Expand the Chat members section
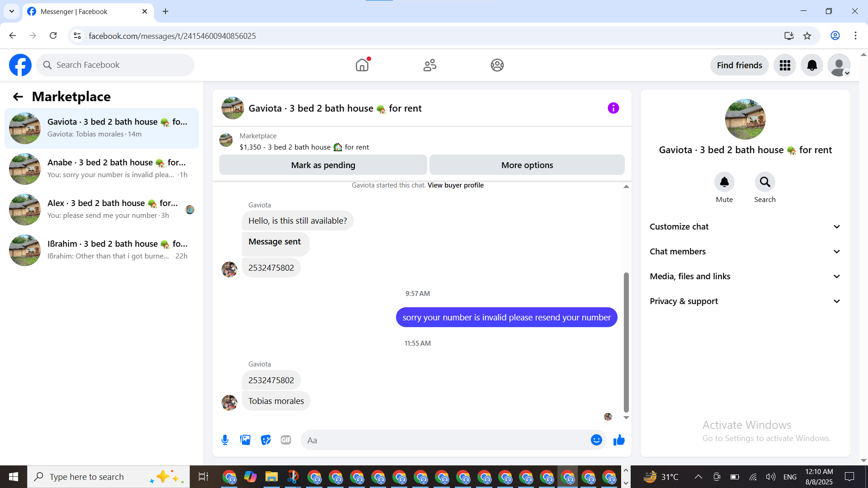The image size is (868, 488). [x=745, y=252]
